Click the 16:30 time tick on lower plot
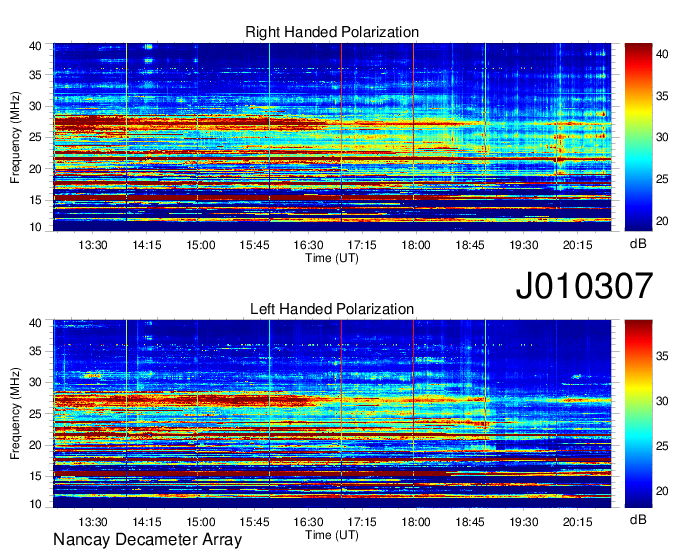 pyautogui.click(x=308, y=522)
